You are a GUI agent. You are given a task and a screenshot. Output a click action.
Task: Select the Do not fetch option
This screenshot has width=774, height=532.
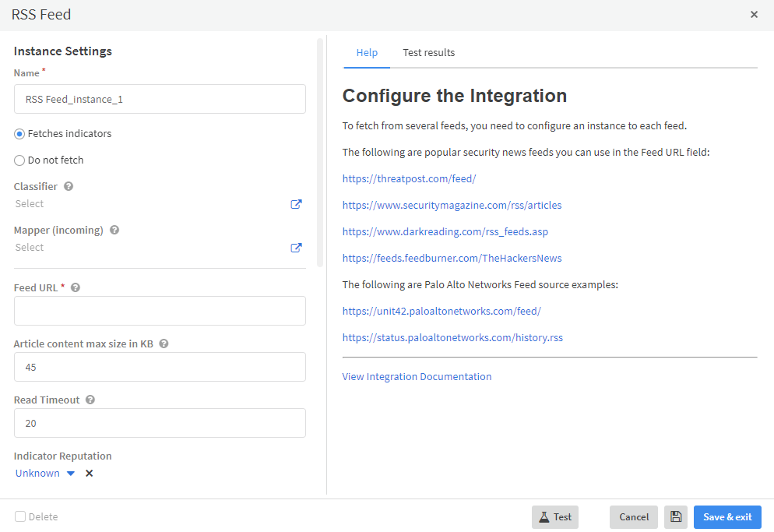pos(19,160)
